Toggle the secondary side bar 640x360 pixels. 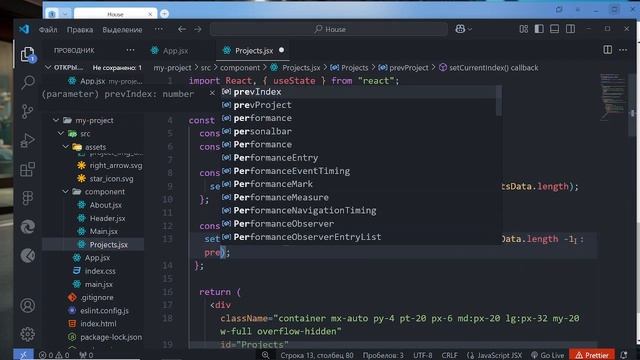point(570,29)
